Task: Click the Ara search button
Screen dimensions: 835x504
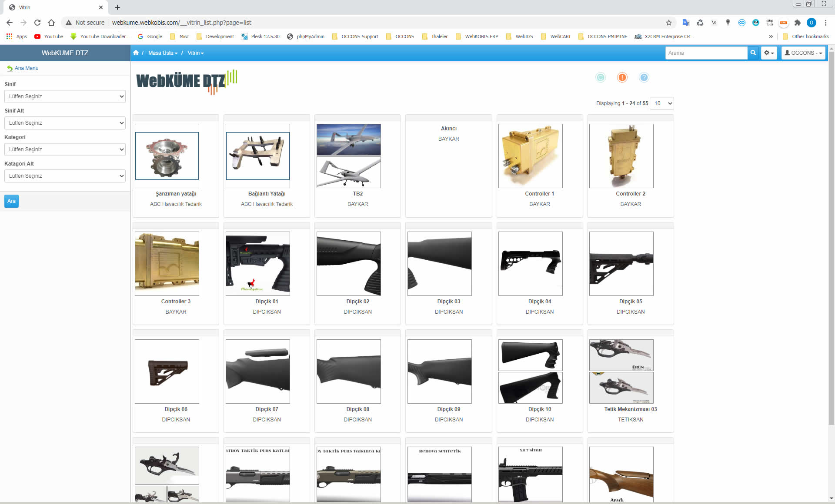Action: 11,201
